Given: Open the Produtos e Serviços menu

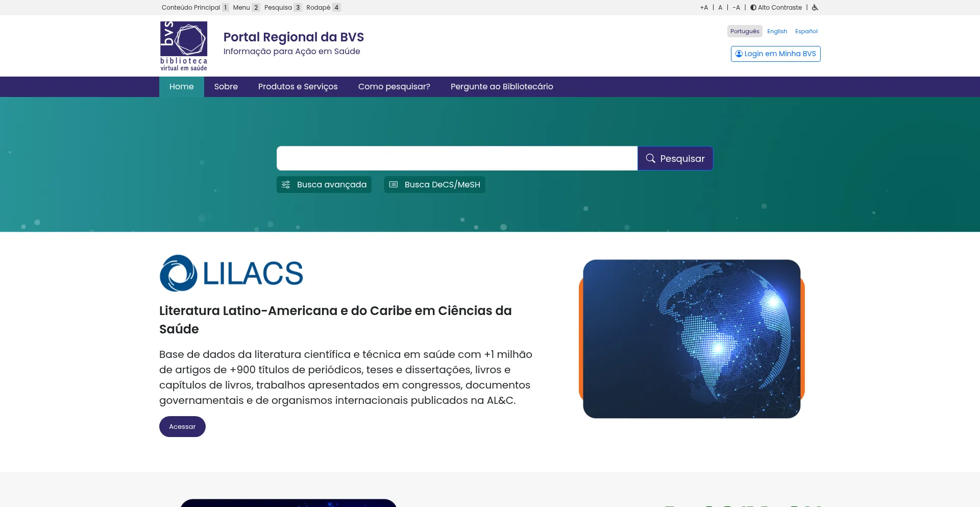Looking at the screenshot, I should (298, 86).
